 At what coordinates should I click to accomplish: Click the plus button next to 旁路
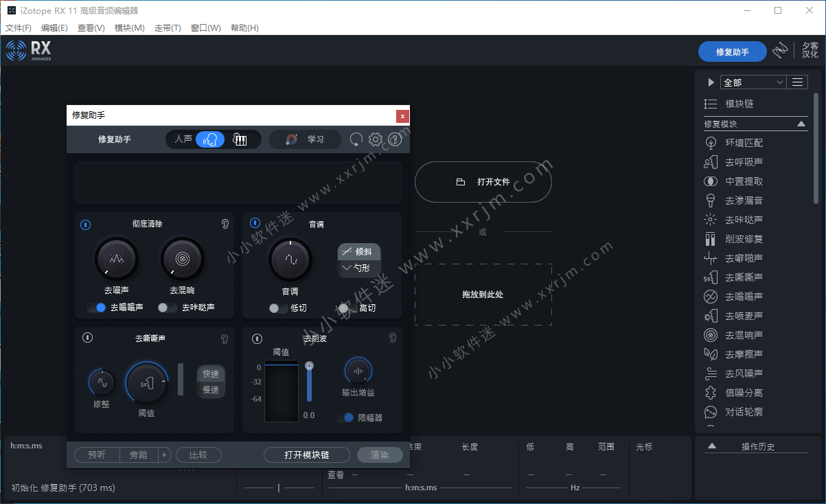164,455
